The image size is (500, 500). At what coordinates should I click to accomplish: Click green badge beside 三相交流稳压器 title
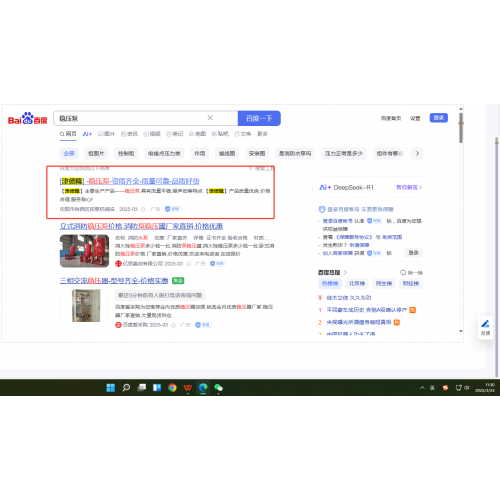point(178,281)
